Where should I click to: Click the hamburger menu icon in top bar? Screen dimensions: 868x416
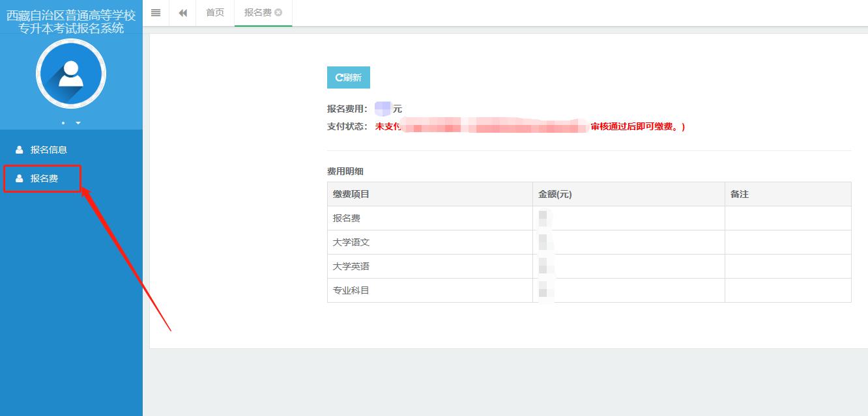click(x=156, y=13)
